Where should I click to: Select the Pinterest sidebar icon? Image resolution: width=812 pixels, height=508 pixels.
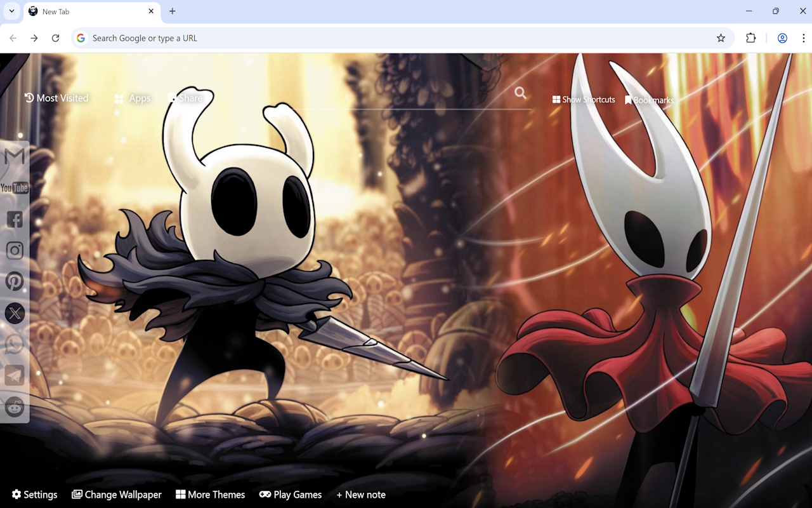point(15,281)
